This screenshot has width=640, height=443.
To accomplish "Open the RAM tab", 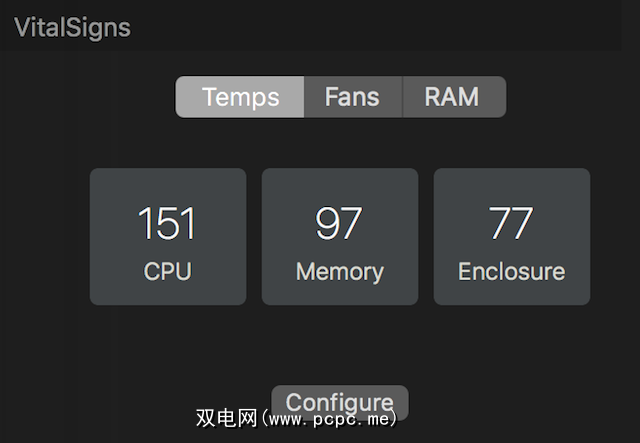I will 452,97.
